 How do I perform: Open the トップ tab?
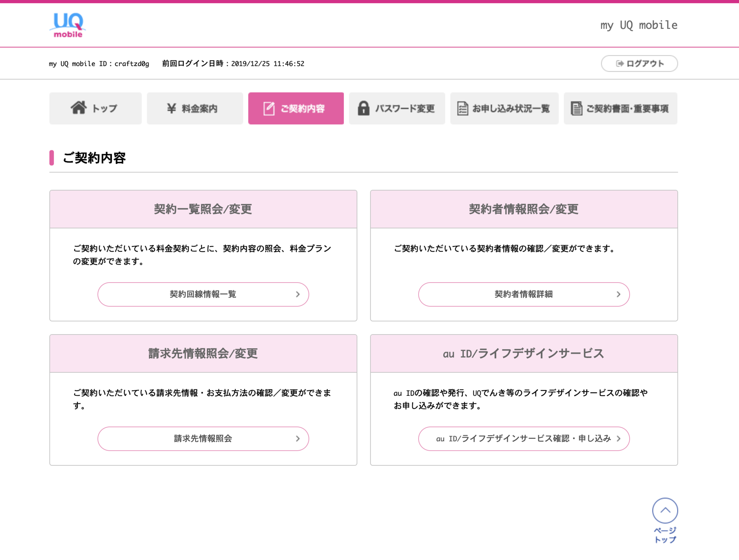[x=96, y=108]
